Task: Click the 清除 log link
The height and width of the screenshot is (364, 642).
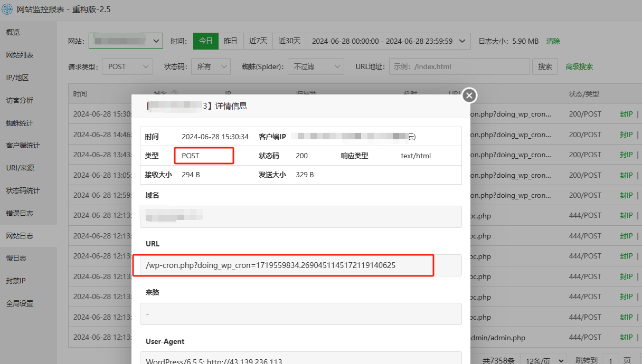Action: pos(553,41)
